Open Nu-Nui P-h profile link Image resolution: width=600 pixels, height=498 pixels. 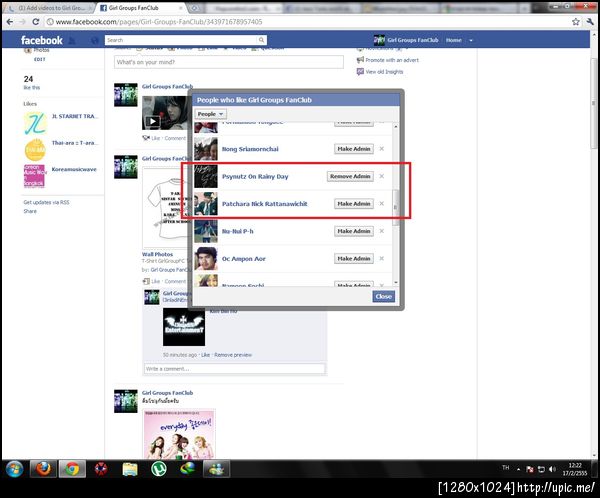(x=238, y=231)
